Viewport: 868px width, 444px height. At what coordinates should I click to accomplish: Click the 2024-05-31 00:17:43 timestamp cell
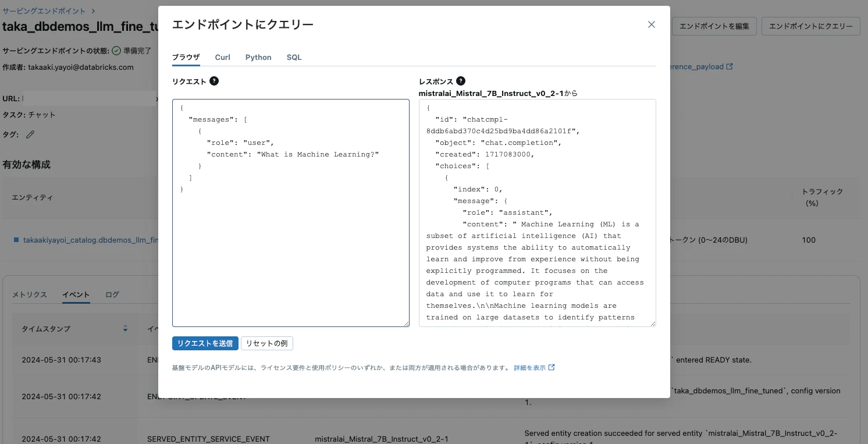(x=61, y=360)
